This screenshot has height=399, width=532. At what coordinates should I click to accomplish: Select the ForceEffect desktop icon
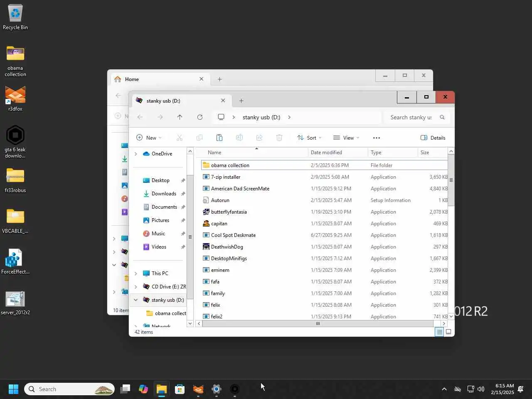[x=15, y=262]
